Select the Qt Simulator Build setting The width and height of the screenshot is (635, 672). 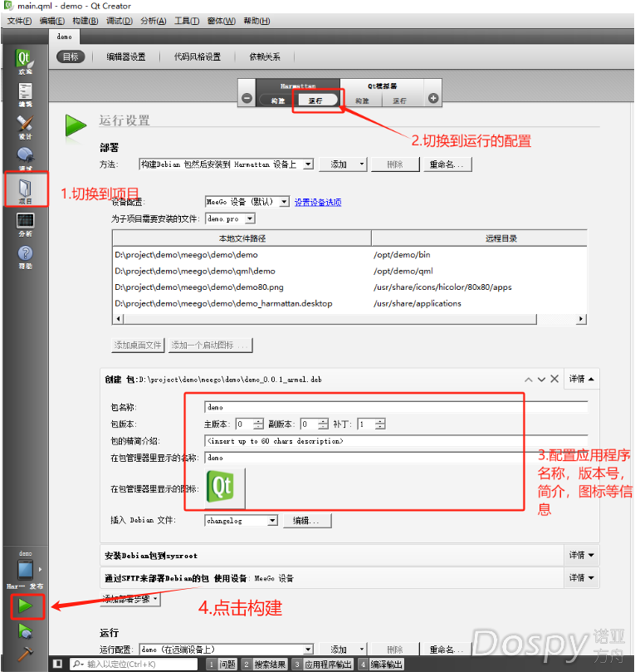[x=362, y=101]
